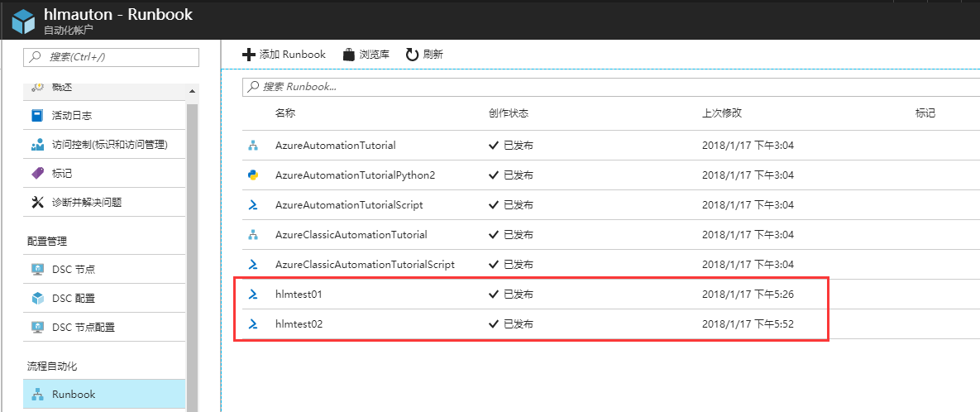980x412 pixels.
Task: Click the 访问控制 people icon
Action: click(x=37, y=145)
